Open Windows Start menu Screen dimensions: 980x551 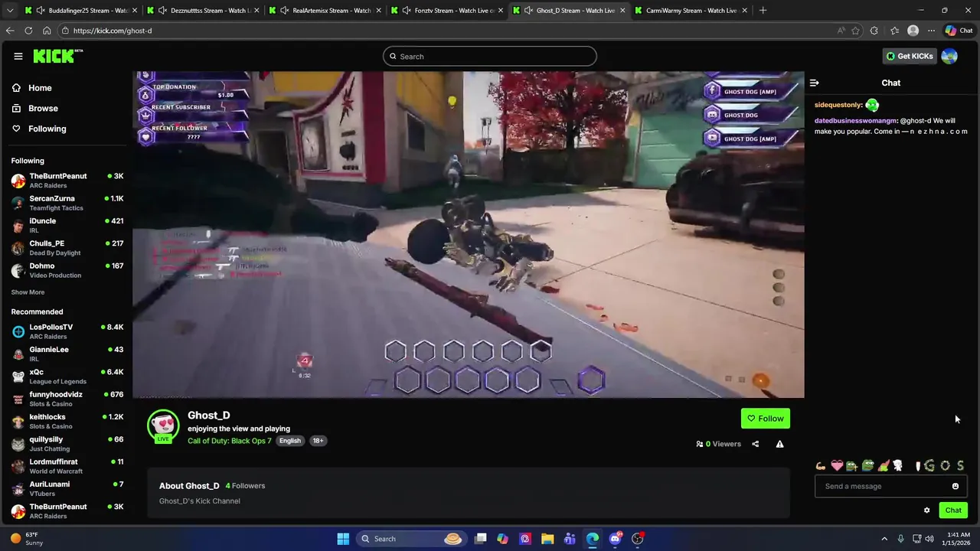tap(343, 539)
